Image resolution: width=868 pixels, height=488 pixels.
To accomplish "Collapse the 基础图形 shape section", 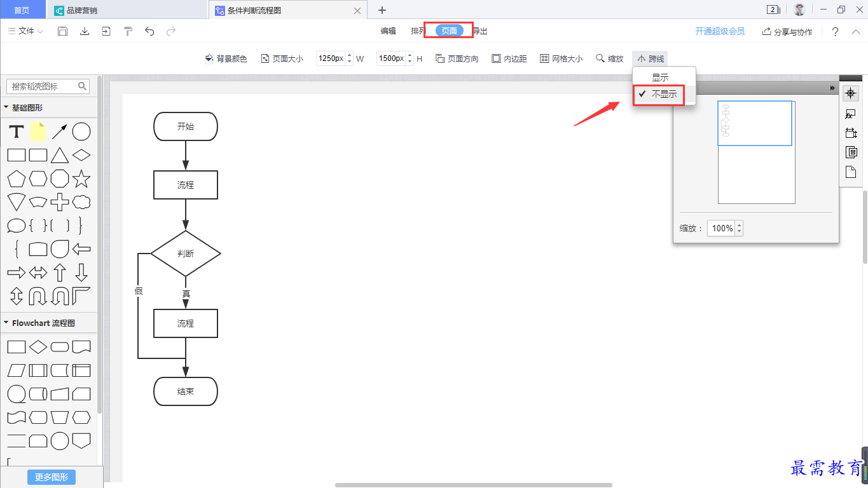I will [x=6, y=107].
